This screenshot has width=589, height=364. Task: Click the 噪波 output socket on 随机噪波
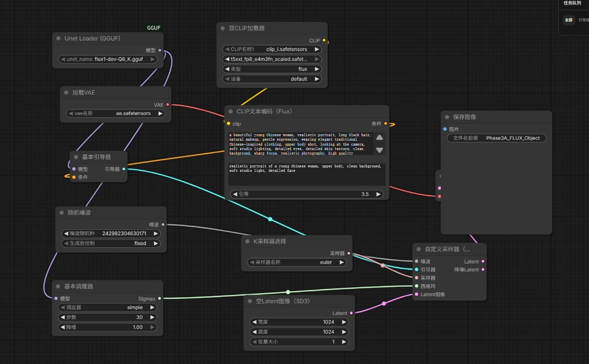click(x=163, y=225)
